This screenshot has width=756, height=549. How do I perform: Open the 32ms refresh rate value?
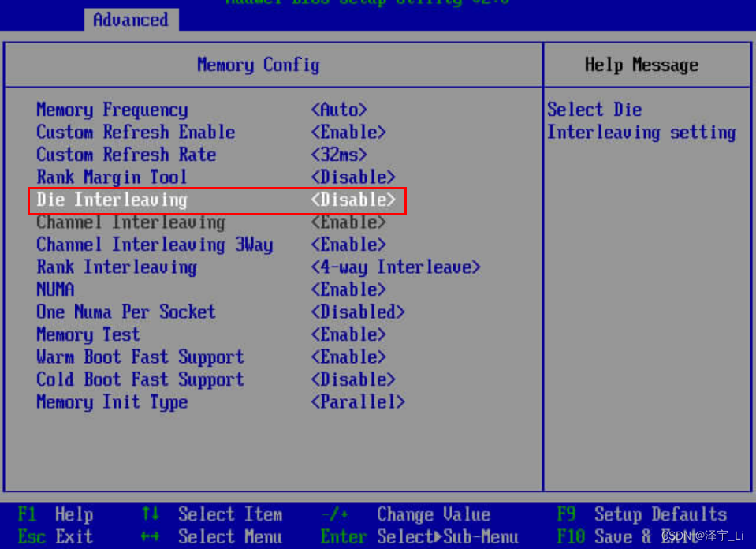click(x=339, y=155)
